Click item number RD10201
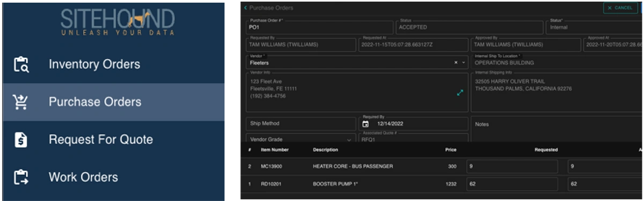Image resolution: width=644 pixels, height=201 pixels. 272,184
